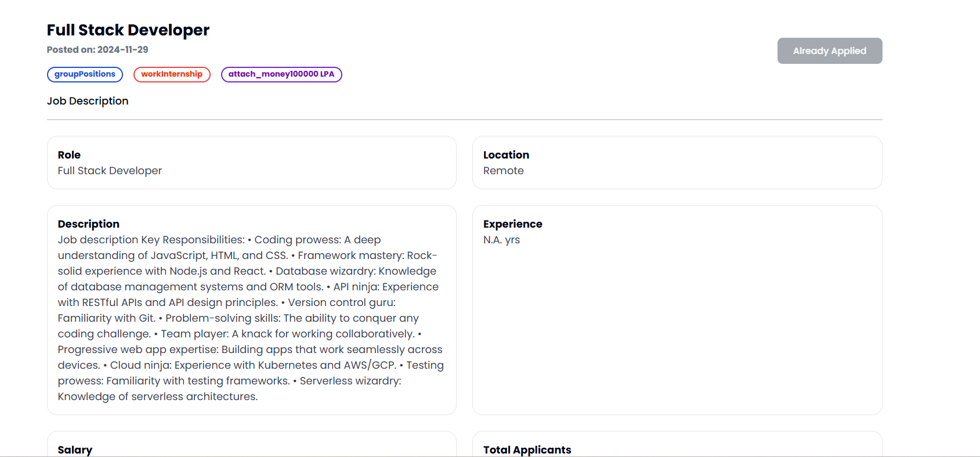This screenshot has height=457, width=980.
Task: Select the workInternship tag
Action: 172,74
